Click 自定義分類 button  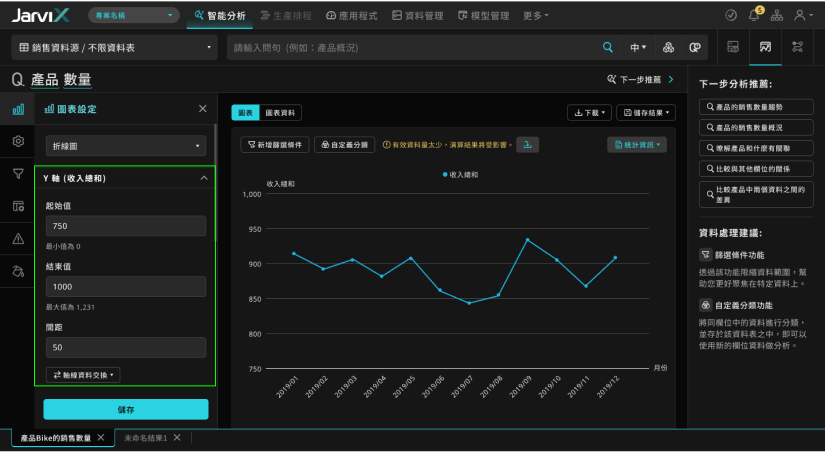coord(345,145)
